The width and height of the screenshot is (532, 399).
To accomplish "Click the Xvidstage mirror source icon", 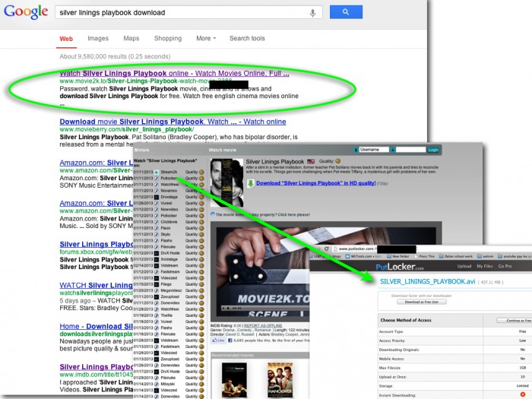I will click(x=157, y=260).
